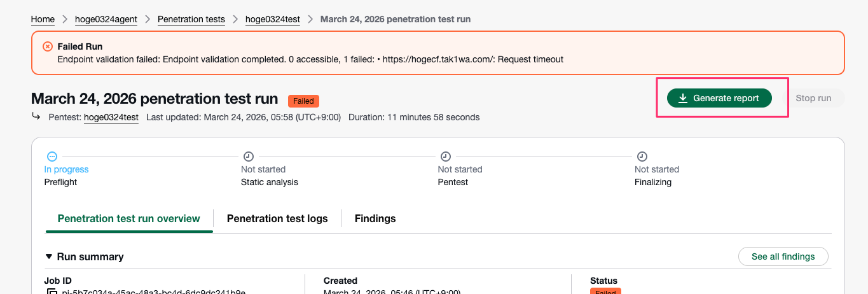
Task: Open the Findings tab
Action: pyautogui.click(x=375, y=218)
